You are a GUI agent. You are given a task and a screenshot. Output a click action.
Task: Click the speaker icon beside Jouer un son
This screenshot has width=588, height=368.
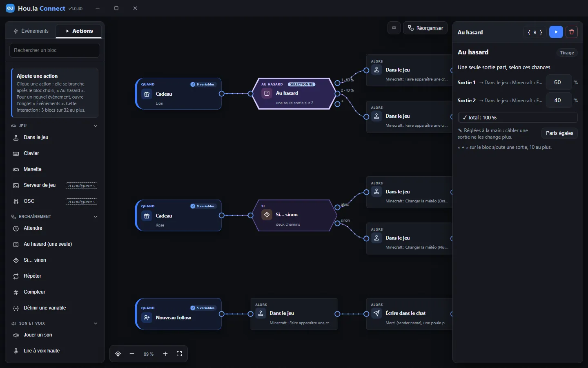click(x=16, y=335)
